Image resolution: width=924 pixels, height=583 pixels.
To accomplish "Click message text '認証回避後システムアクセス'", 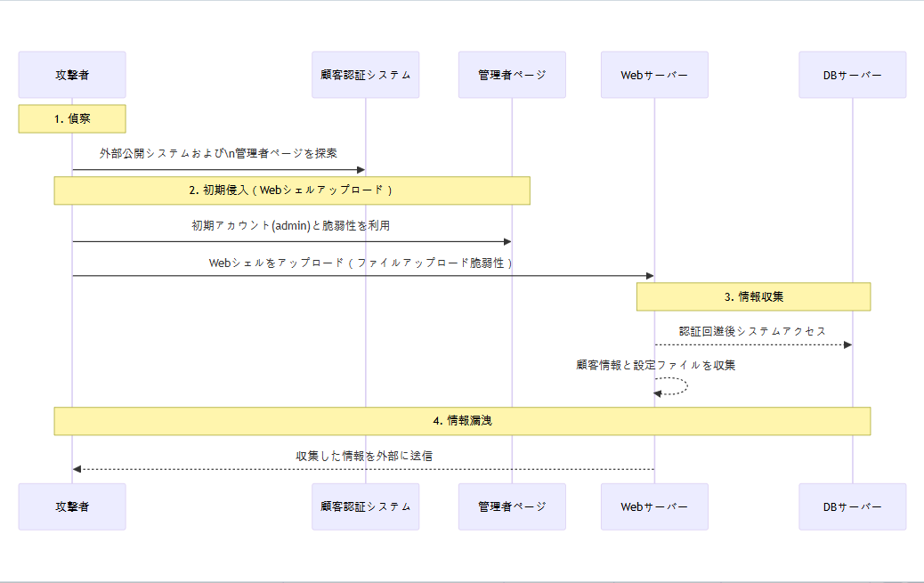I will click(x=752, y=331).
